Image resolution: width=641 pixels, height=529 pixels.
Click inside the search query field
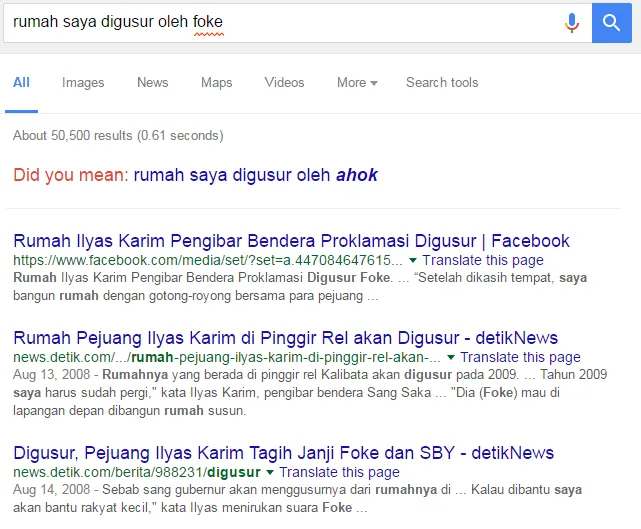298,22
